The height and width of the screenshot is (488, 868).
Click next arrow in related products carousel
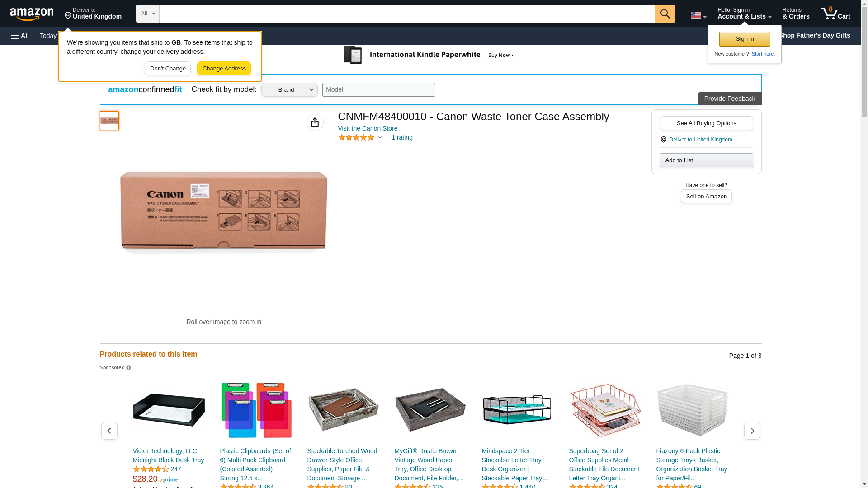752,431
